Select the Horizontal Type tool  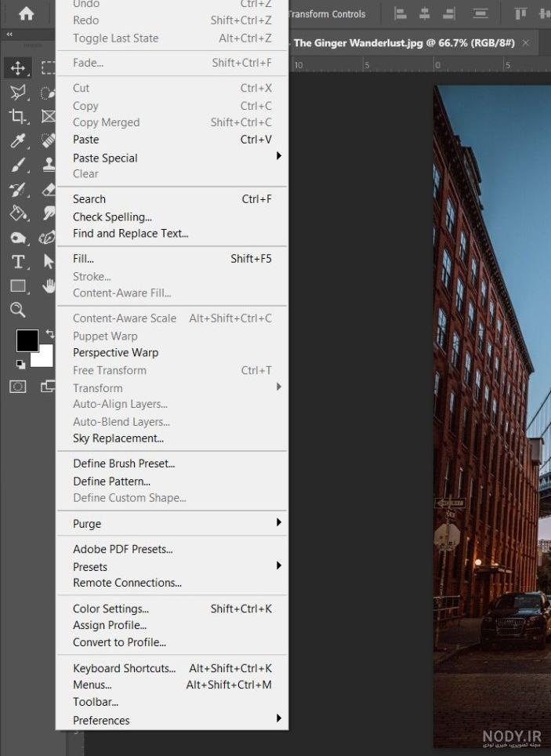[x=18, y=262]
